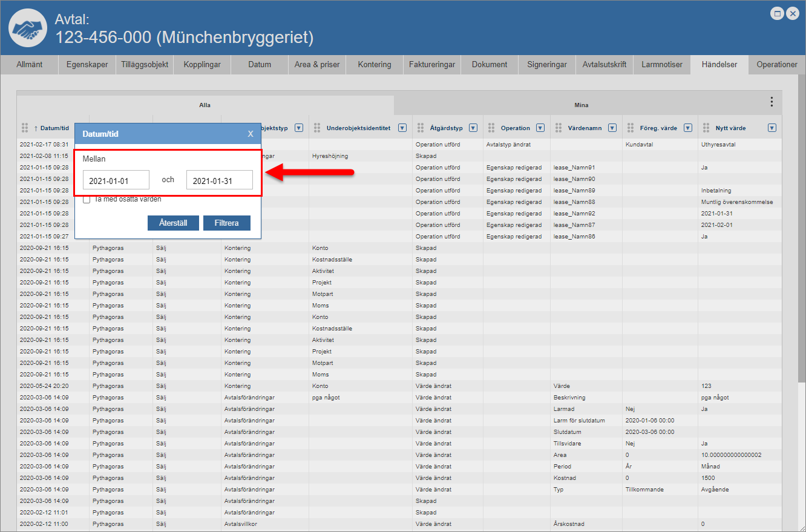Open the Nytt värde column filter dropdown

coord(772,128)
